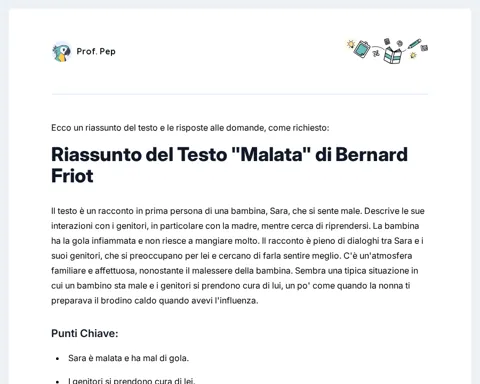Click the gray square above the open book

387,41
